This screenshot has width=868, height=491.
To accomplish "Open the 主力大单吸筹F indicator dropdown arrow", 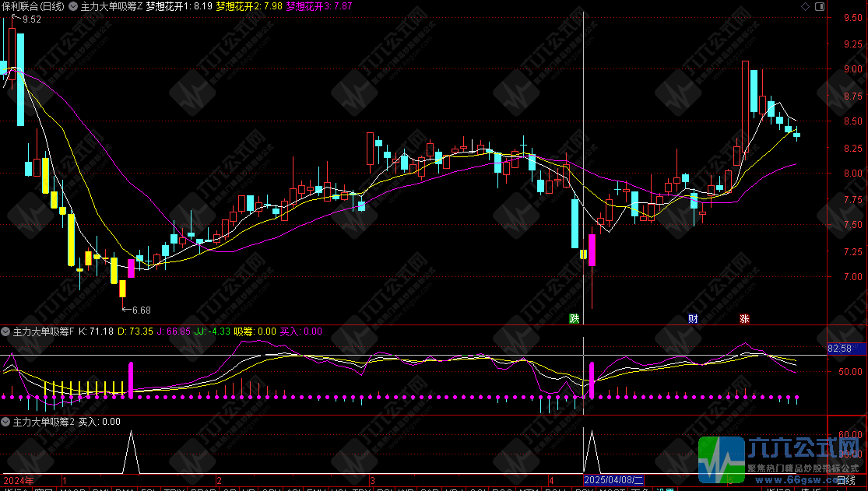I will pos(6,331).
